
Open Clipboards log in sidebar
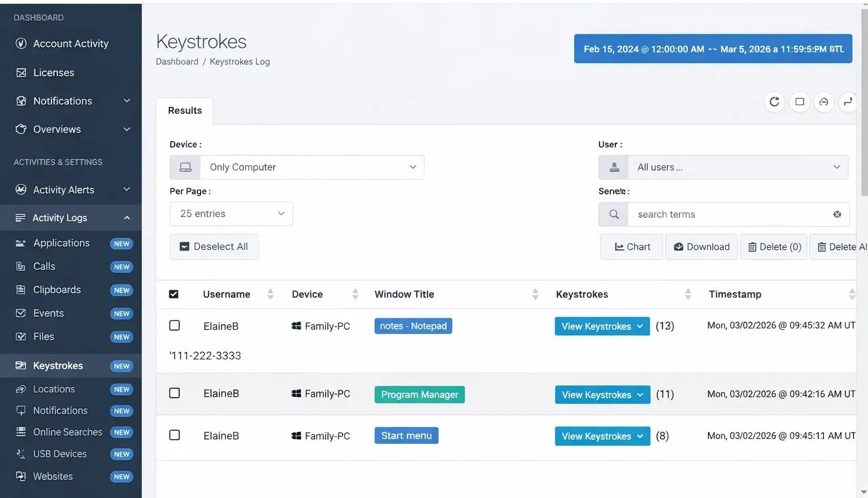point(57,289)
